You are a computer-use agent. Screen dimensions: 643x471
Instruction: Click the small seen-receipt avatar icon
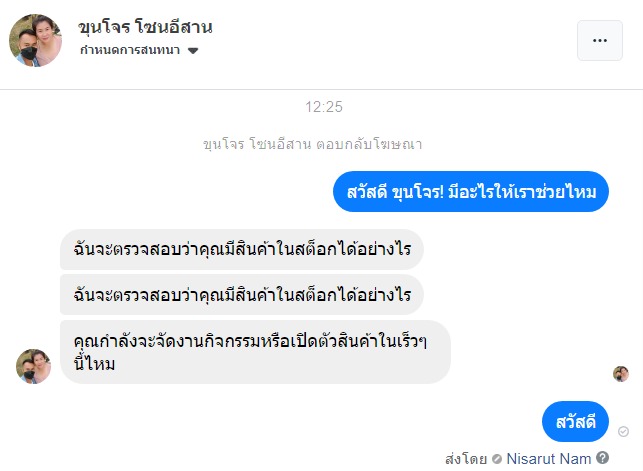click(x=621, y=373)
